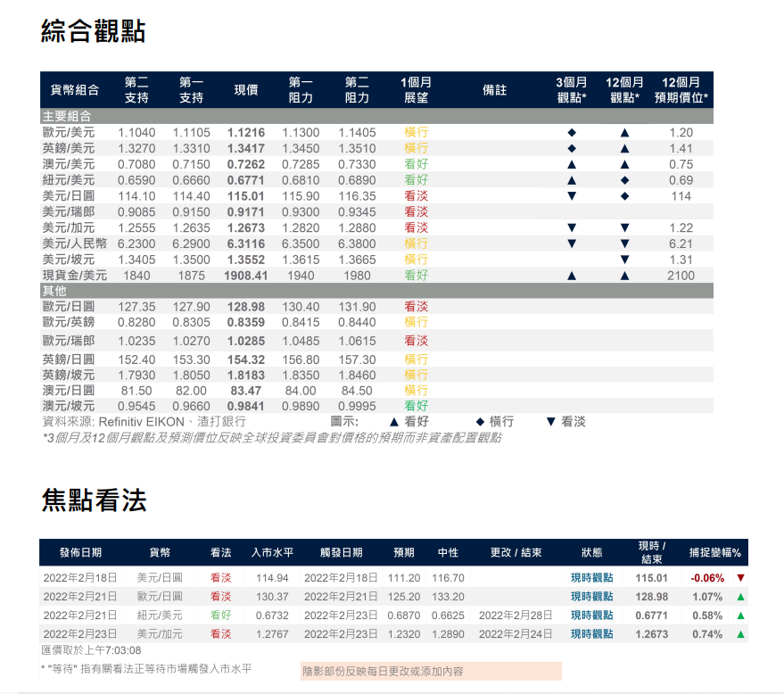Click the green up arrow beside 0.74%
784x694 pixels.
point(741,634)
